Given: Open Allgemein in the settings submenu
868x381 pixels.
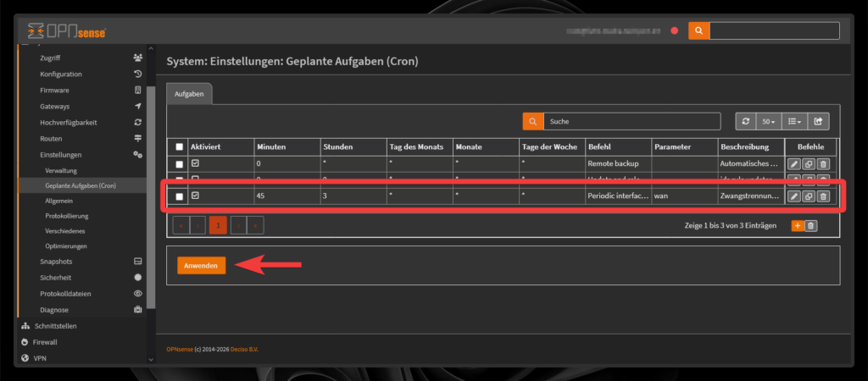Looking at the screenshot, I should pos(59,201).
